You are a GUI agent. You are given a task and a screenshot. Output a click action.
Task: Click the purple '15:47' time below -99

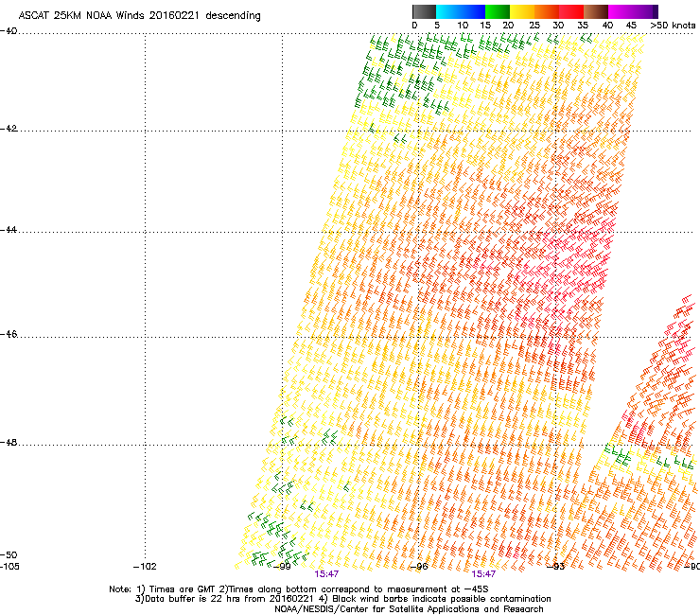(326, 574)
